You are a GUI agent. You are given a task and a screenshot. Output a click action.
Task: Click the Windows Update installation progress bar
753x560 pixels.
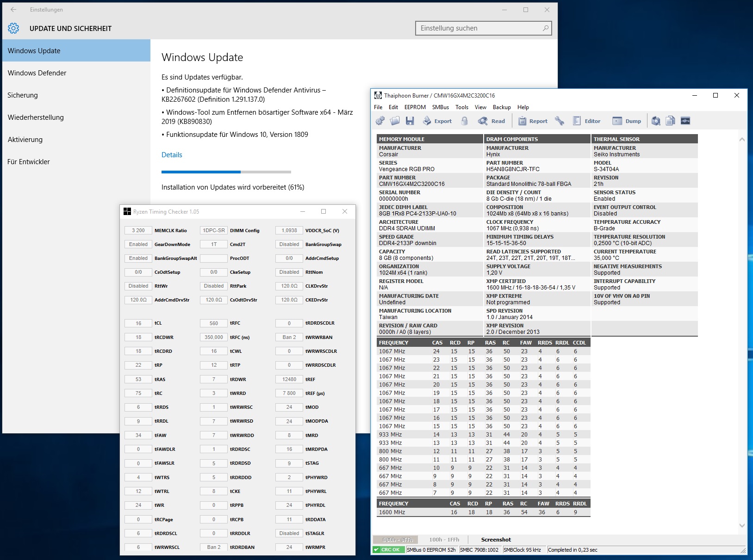(x=226, y=172)
